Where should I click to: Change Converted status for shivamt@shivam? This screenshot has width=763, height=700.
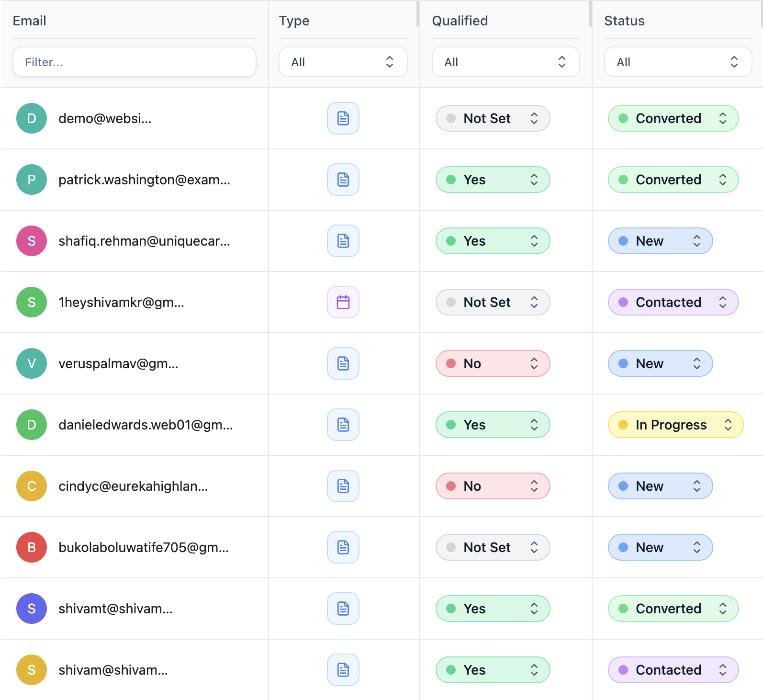click(673, 609)
